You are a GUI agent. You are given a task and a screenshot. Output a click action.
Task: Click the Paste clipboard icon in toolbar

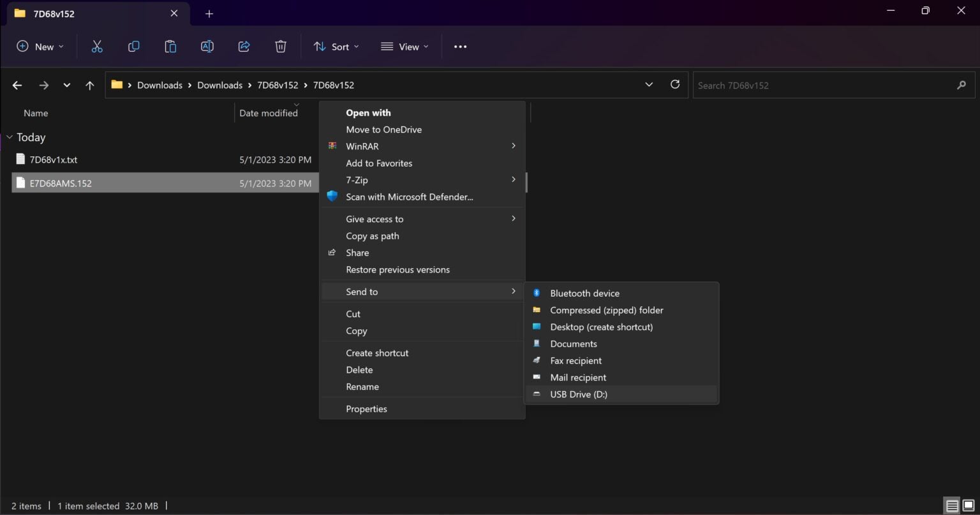point(170,47)
